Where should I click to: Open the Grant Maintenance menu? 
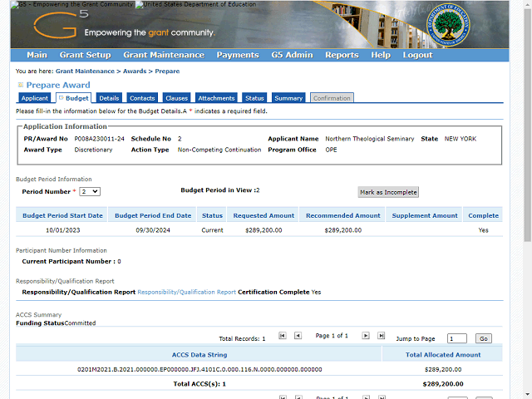tap(163, 55)
